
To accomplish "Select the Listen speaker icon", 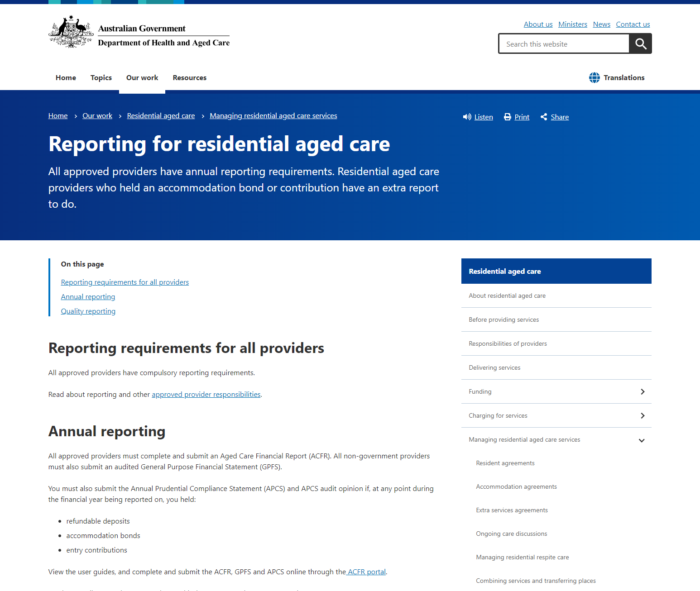I will [x=467, y=117].
